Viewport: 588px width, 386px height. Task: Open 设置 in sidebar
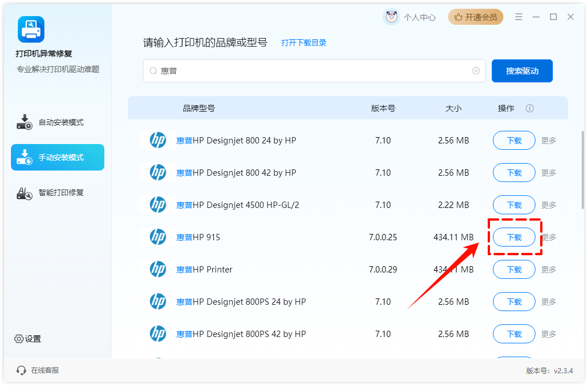[x=28, y=339]
